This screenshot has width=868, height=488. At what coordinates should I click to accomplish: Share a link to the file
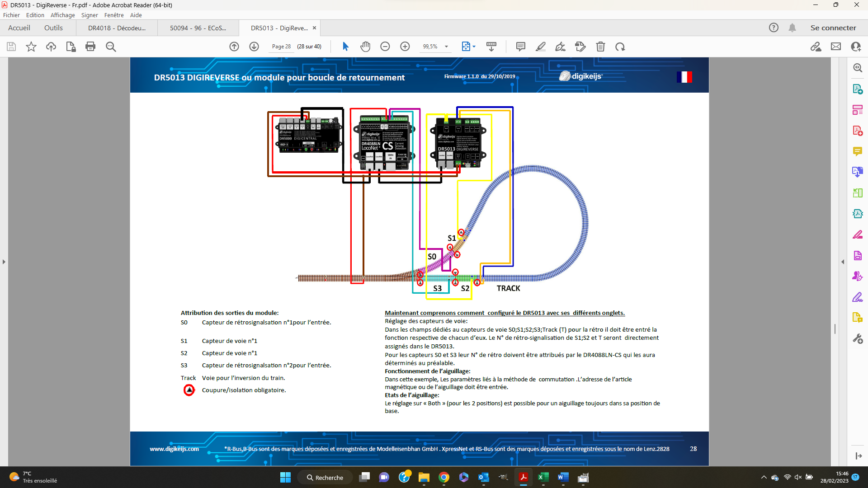point(816,47)
